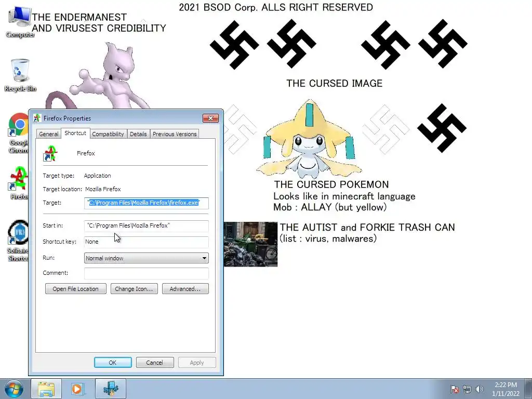Screen dimensions: 532x399
Task: Open the Windows Start menu orb
Action: (14, 389)
